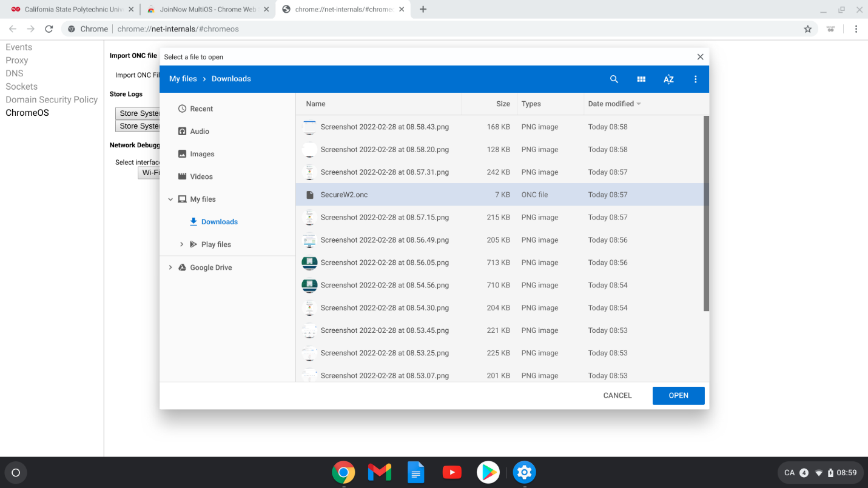
Task: Expand the Google Drive tree
Action: [170, 267]
